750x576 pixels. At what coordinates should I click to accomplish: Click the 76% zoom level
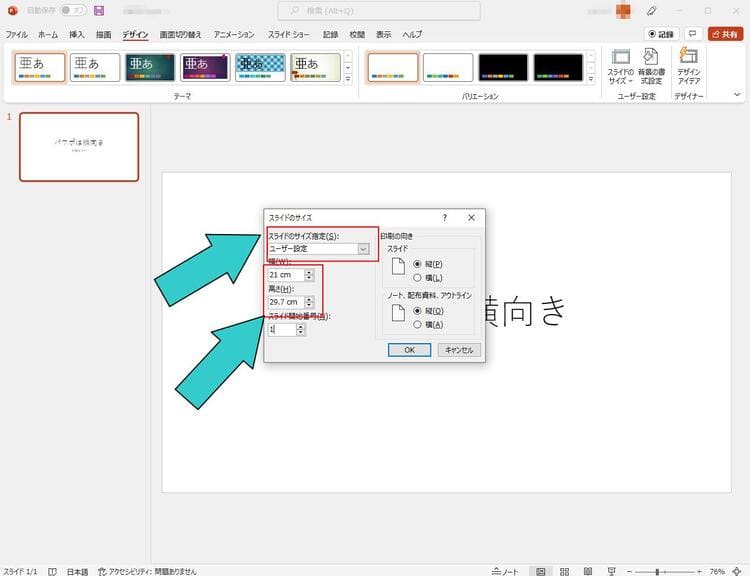[x=717, y=571]
